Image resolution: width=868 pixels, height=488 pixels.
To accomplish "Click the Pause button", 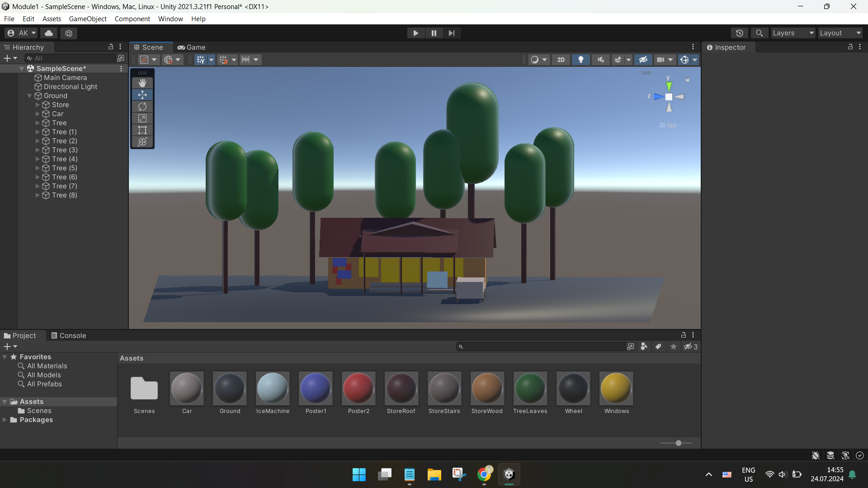I will tap(434, 33).
